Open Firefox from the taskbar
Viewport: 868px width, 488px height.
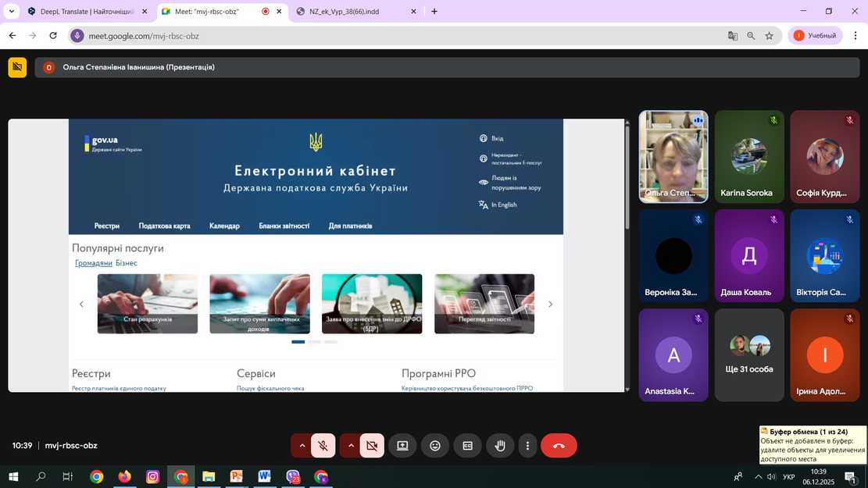click(124, 476)
